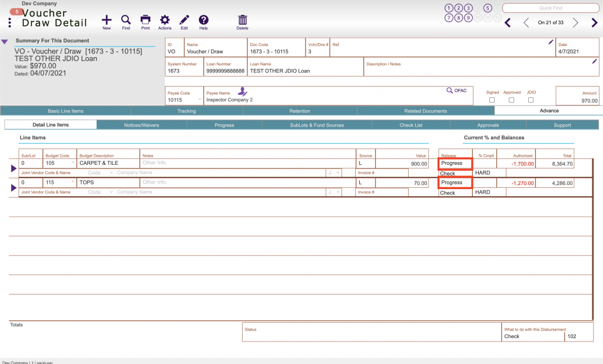Switch to Basic Line Items tab
Viewport: 603px width, 364px height.
65,111
